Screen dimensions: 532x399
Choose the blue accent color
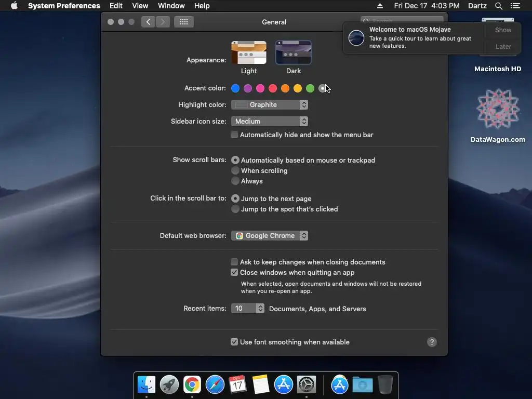tap(235, 88)
